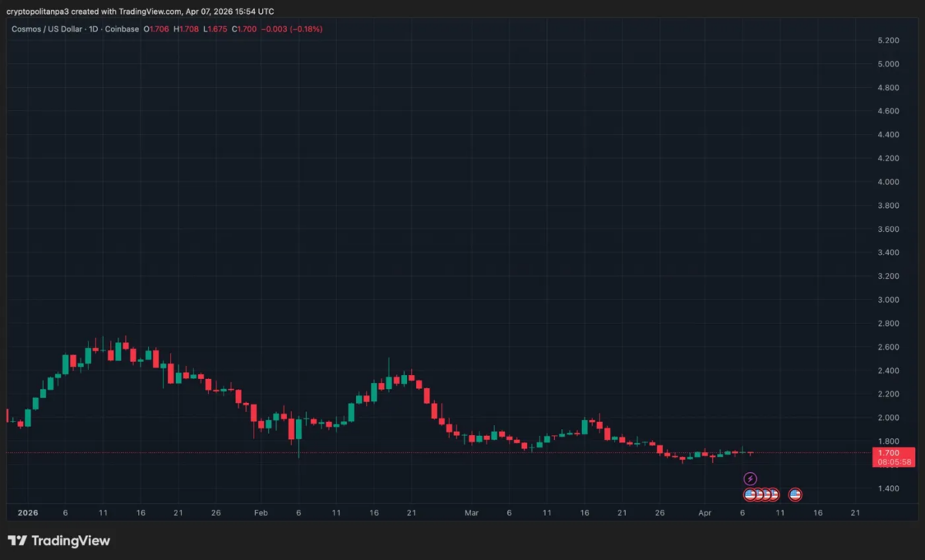
Task: Click the second flag in the event cluster
Action: (x=758, y=495)
